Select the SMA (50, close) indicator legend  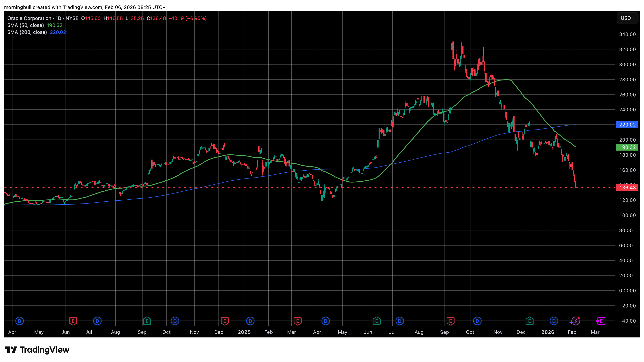[x=26, y=25]
